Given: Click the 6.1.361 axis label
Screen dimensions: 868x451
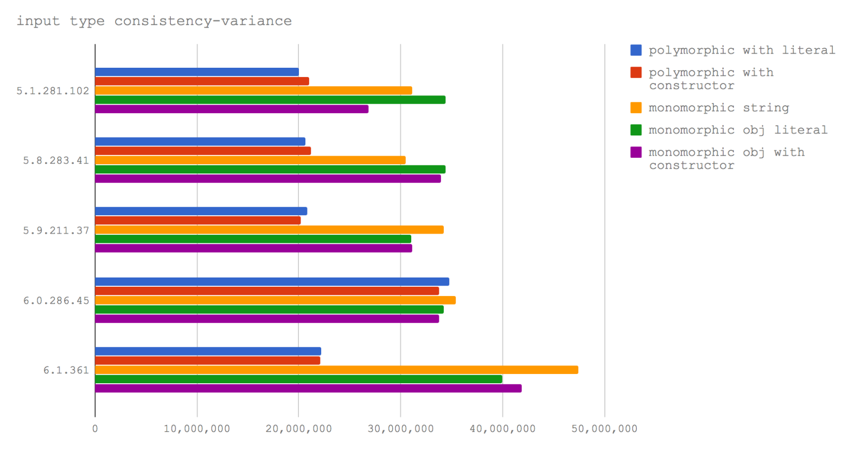Looking at the screenshot, I should click(66, 370).
